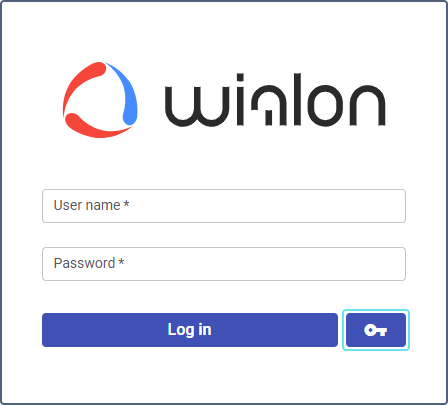Click the wialon wordmark text

275,100
